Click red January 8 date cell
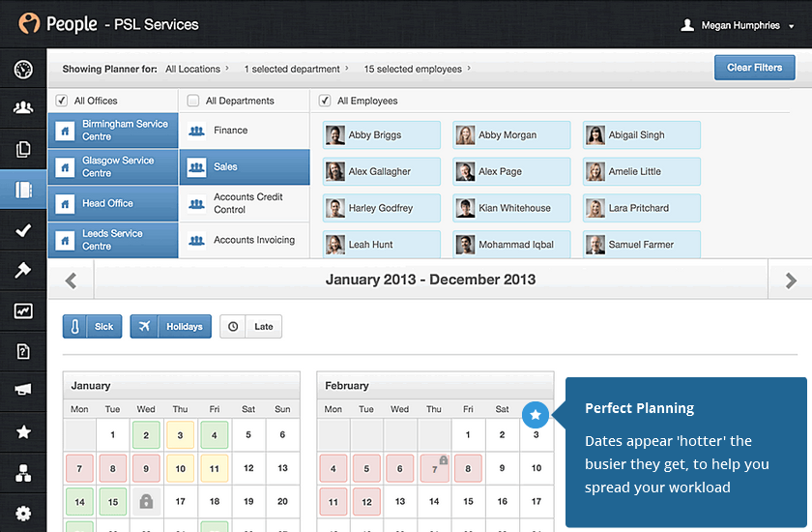812x532 pixels. coord(113,468)
